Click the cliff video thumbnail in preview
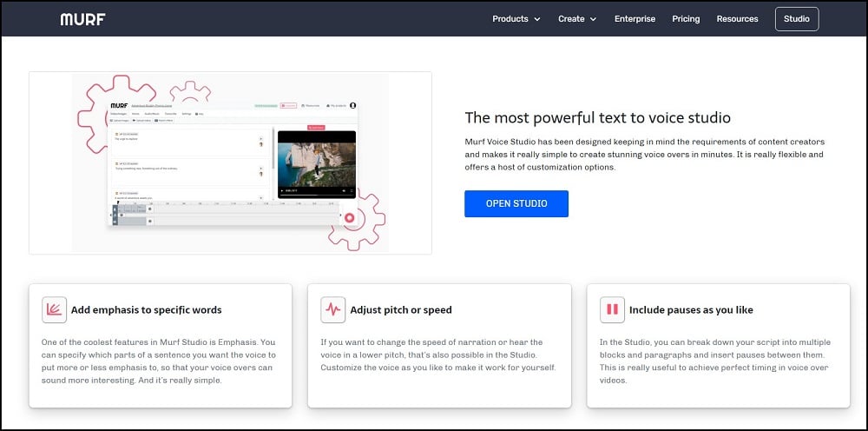 click(x=317, y=164)
